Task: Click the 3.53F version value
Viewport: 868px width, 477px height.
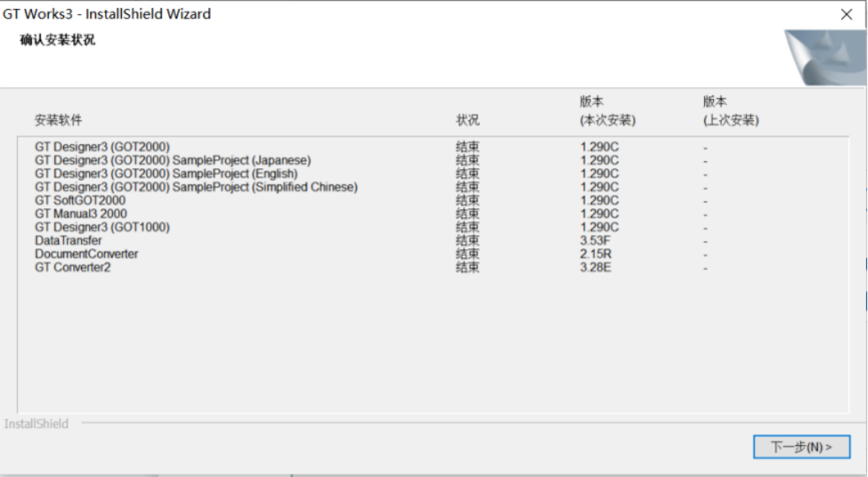Action: pyautogui.click(x=595, y=241)
